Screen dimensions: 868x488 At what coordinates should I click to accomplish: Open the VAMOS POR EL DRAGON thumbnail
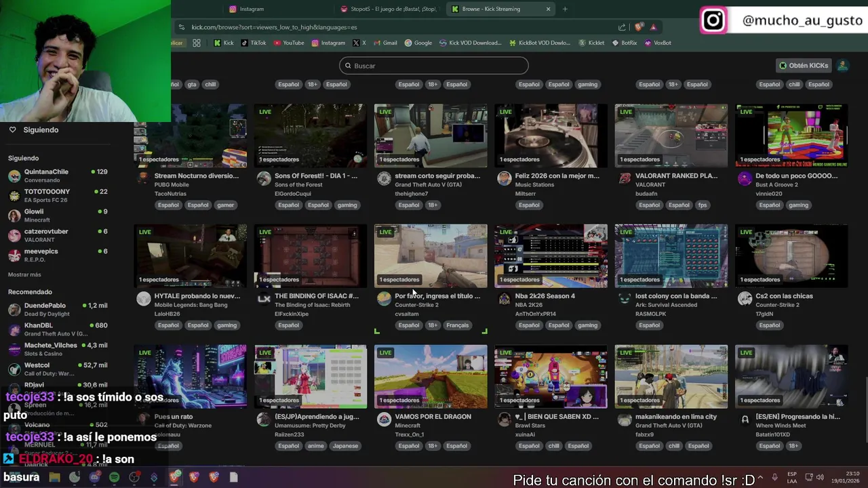[431, 377]
